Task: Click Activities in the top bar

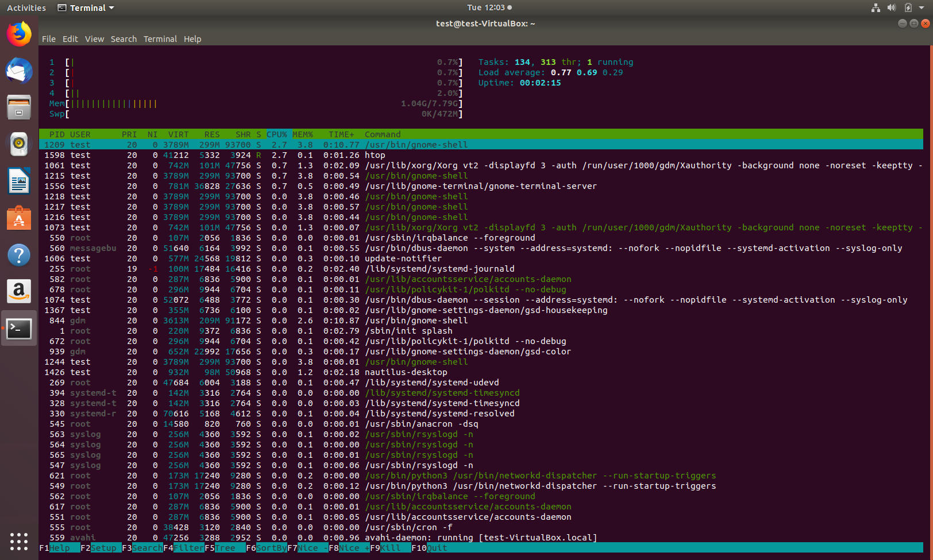Action: click(26, 8)
